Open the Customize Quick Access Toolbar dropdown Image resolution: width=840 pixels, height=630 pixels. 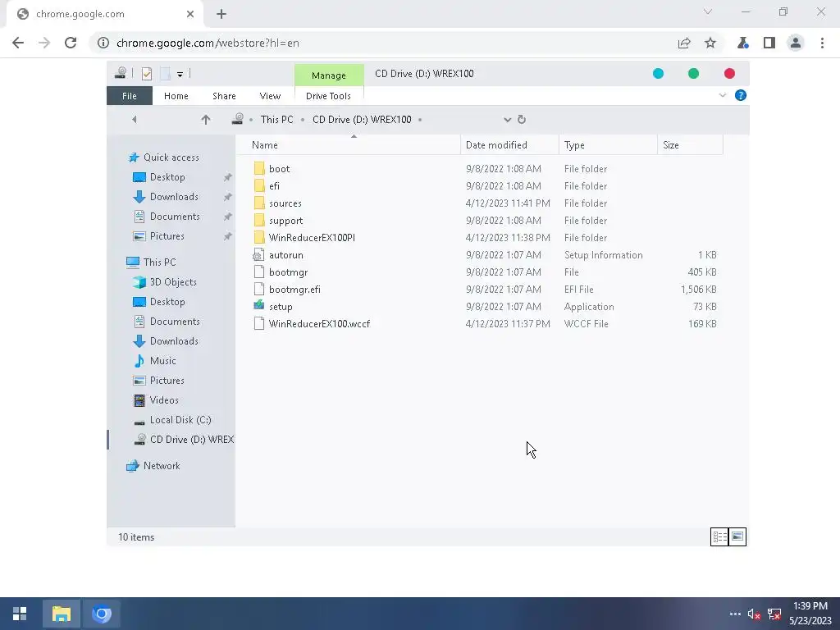point(180,75)
